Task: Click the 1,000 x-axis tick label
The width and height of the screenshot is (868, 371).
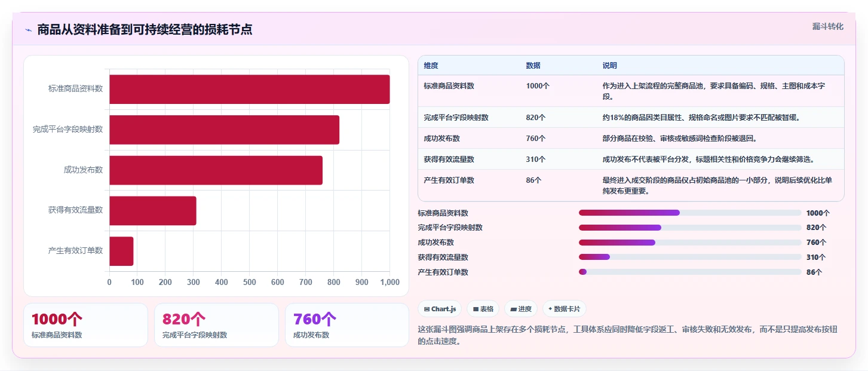Action: pos(389,283)
